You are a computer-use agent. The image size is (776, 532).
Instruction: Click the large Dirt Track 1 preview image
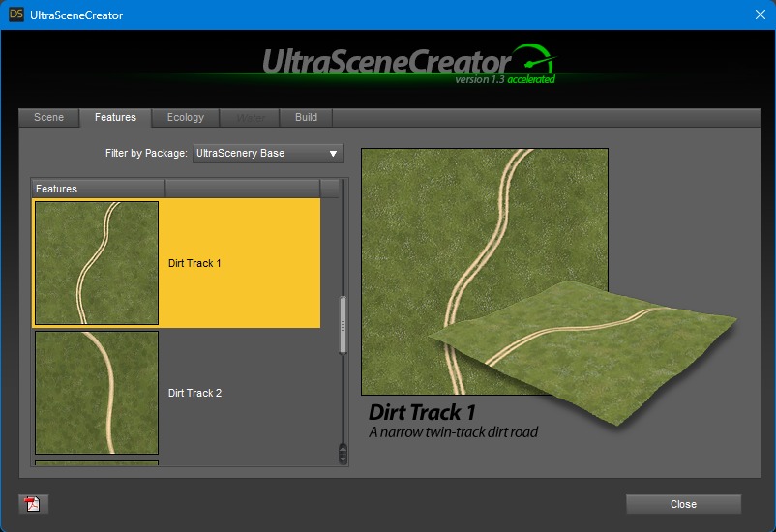(485, 272)
